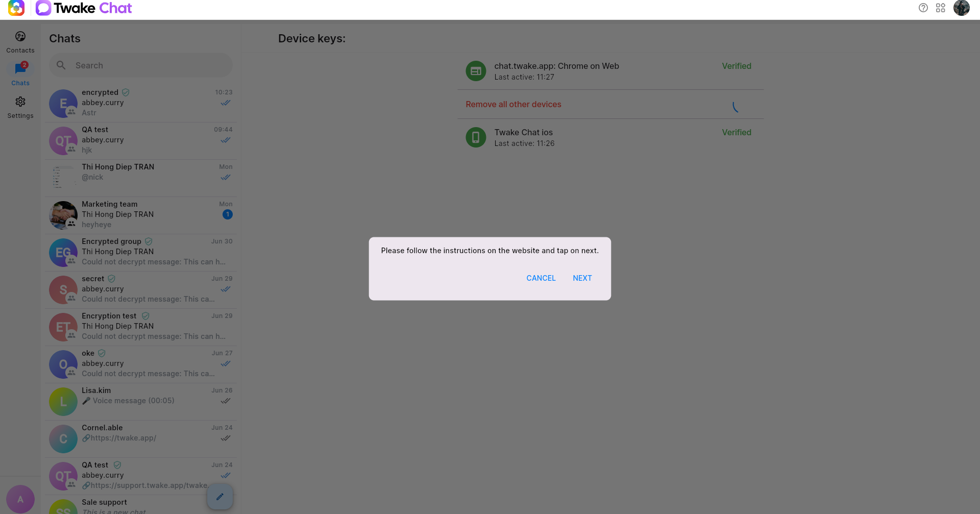Open the Sale support chat
The height and width of the screenshot is (514, 980).
pyautogui.click(x=141, y=504)
